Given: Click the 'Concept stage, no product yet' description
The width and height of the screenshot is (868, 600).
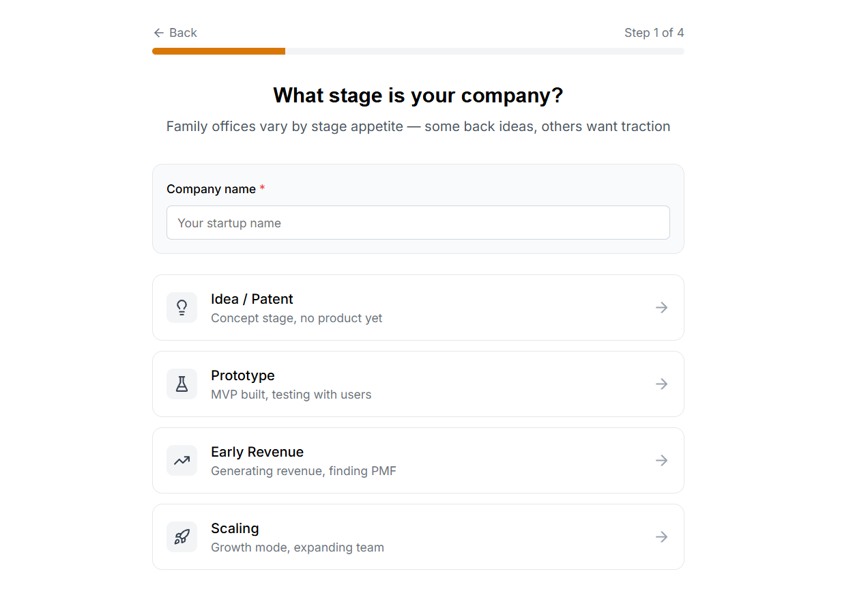Looking at the screenshot, I should [296, 318].
